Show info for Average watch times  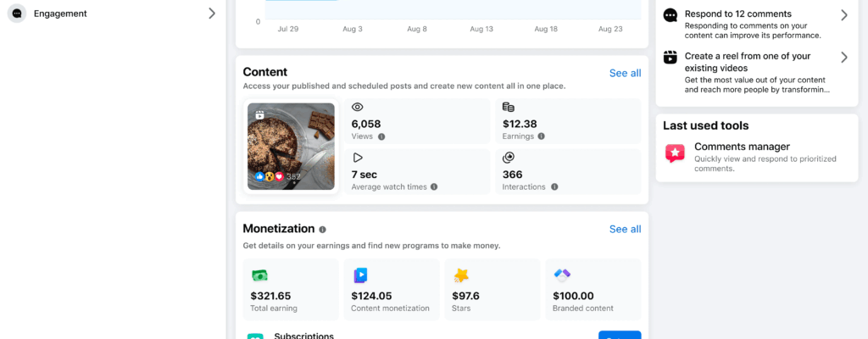pos(434,186)
